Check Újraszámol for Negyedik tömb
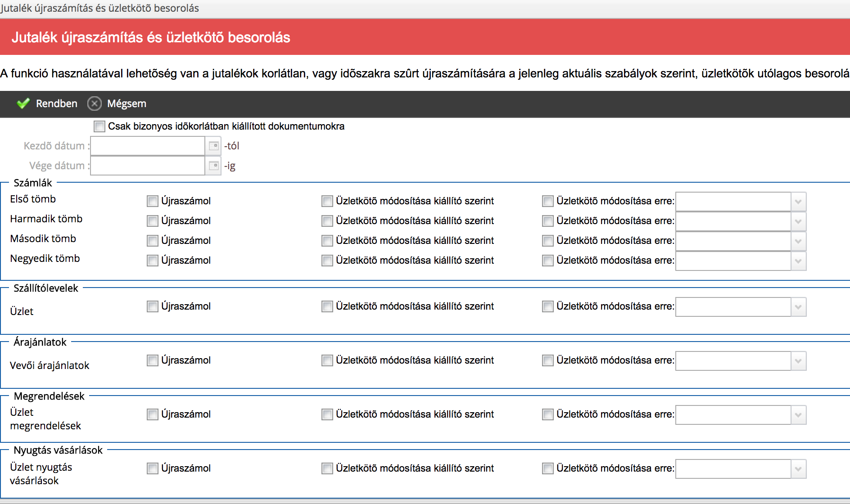Screen dimensions: 850x504 153,261
